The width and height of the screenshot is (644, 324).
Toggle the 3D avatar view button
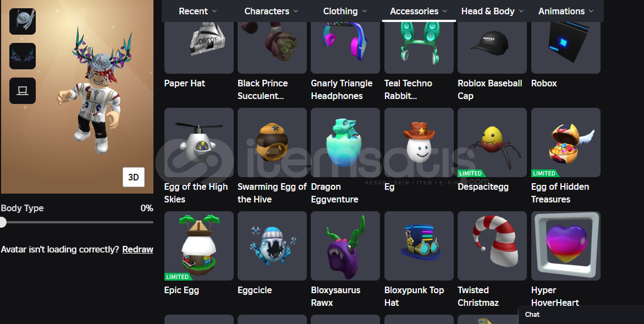(134, 177)
